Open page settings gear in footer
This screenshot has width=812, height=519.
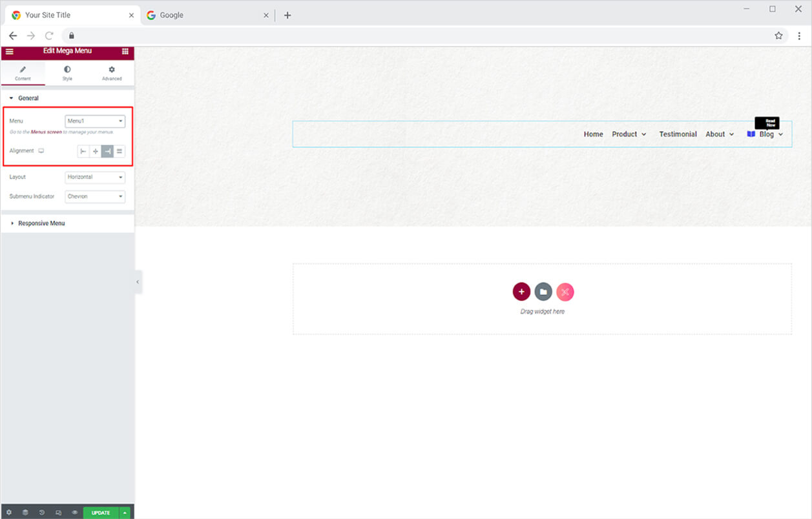pos(9,513)
